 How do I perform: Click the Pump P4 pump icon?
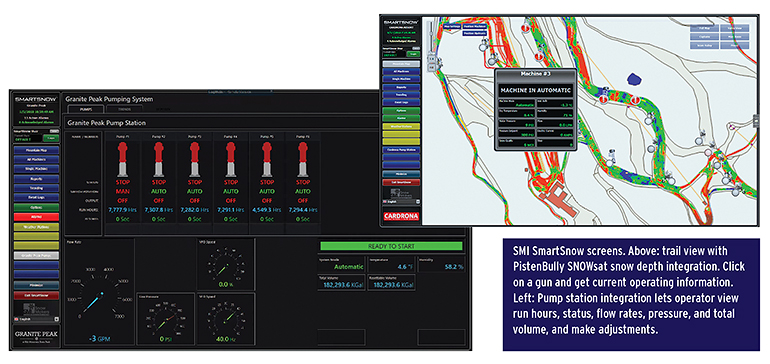(x=231, y=159)
